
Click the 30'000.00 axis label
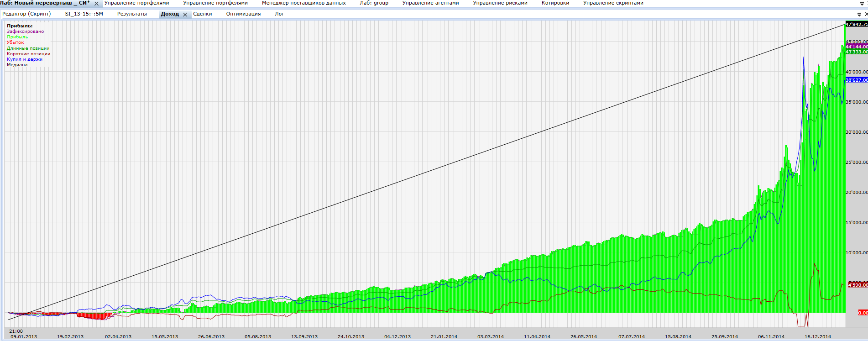click(857, 132)
